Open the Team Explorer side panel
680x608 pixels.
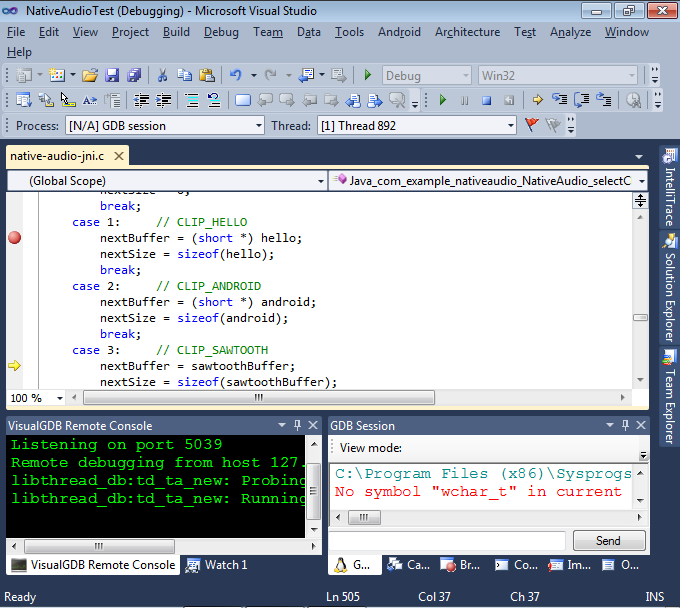tap(670, 396)
